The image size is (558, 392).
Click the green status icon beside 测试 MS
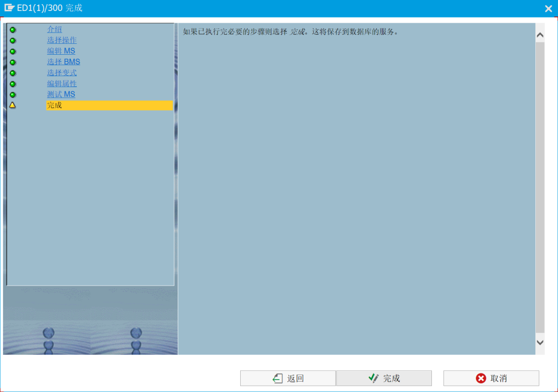coord(13,95)
